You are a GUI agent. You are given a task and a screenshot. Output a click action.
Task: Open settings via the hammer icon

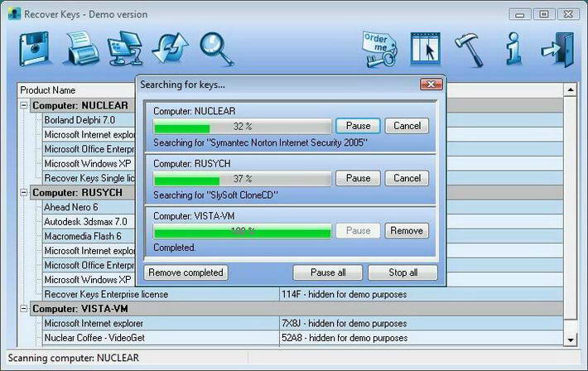point(469,51)
